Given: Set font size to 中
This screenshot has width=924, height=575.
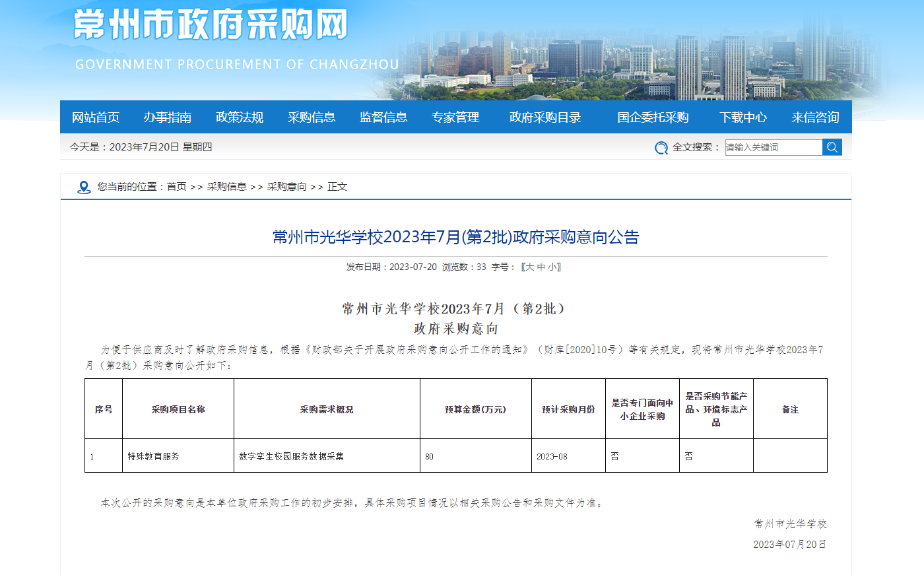Looking at the screenshot, I should [x=541, y=267].
